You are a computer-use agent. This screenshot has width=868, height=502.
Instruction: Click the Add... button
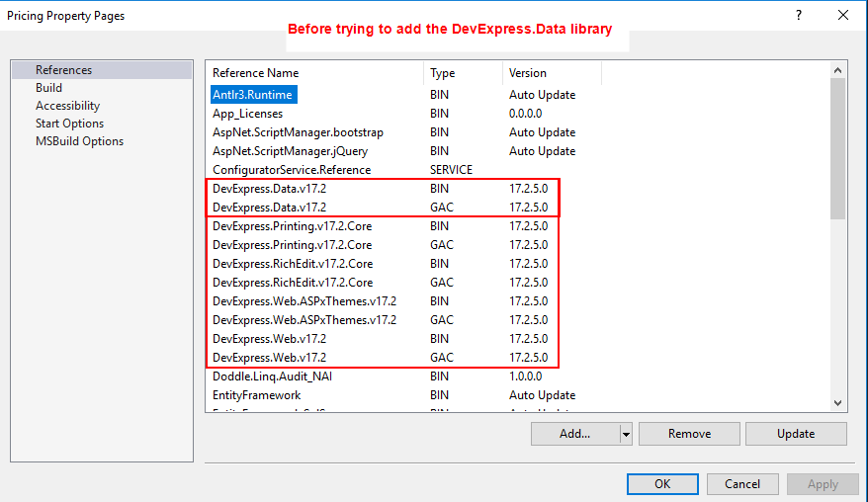tap(575, 434)
